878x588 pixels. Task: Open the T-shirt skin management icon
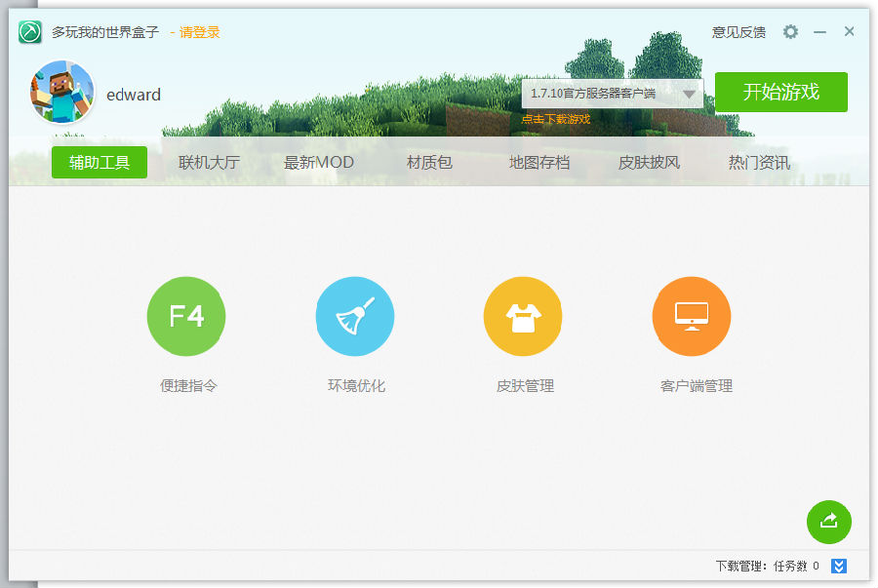click(523, 316)
